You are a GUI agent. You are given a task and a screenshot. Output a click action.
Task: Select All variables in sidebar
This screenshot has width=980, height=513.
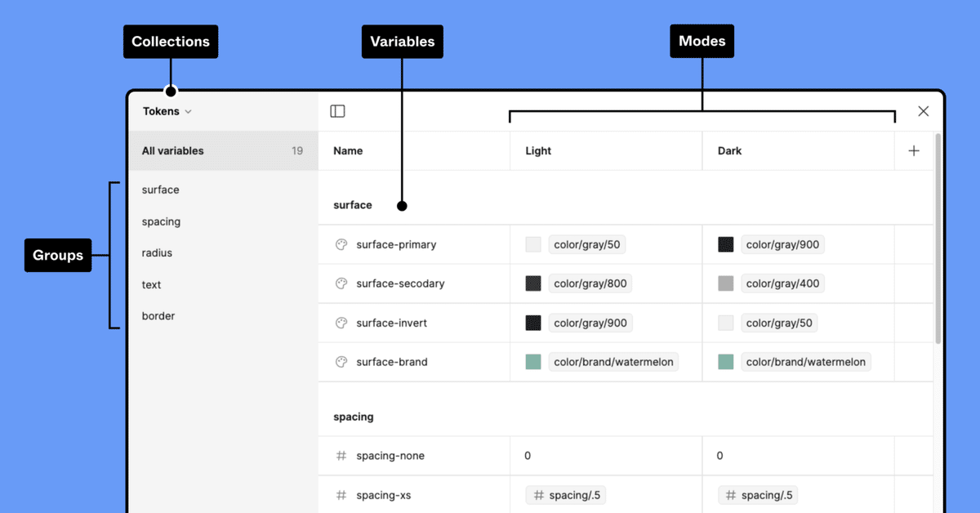pos(223,150)
